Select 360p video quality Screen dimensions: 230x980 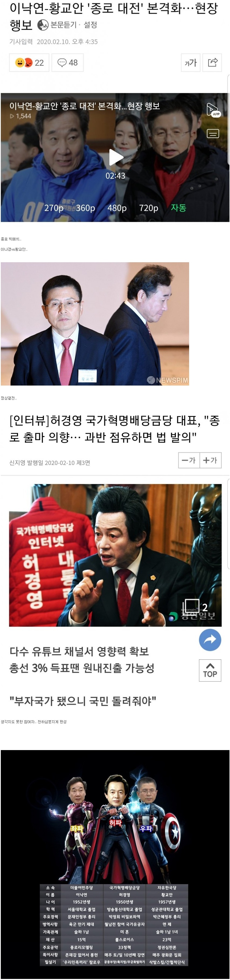point(86,208)
